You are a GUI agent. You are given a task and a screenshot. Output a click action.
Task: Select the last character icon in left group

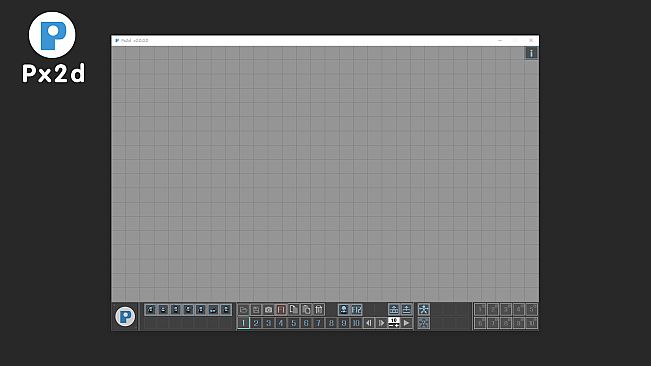[x=225, y=310]
